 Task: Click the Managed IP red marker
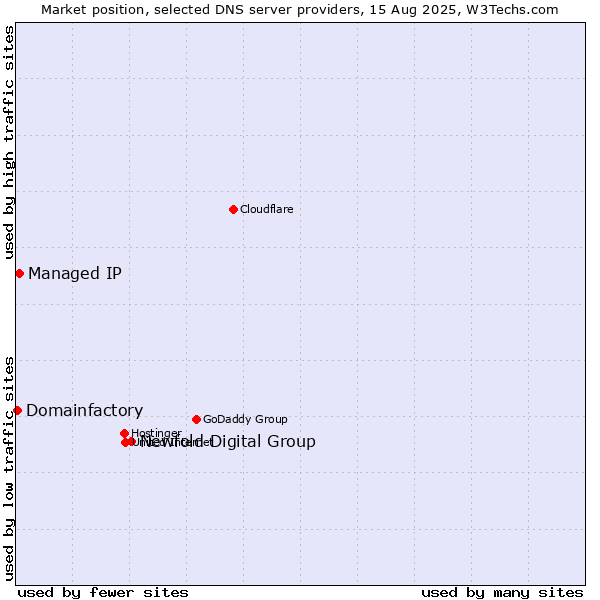pyautogui.click(x=20, y=274)
